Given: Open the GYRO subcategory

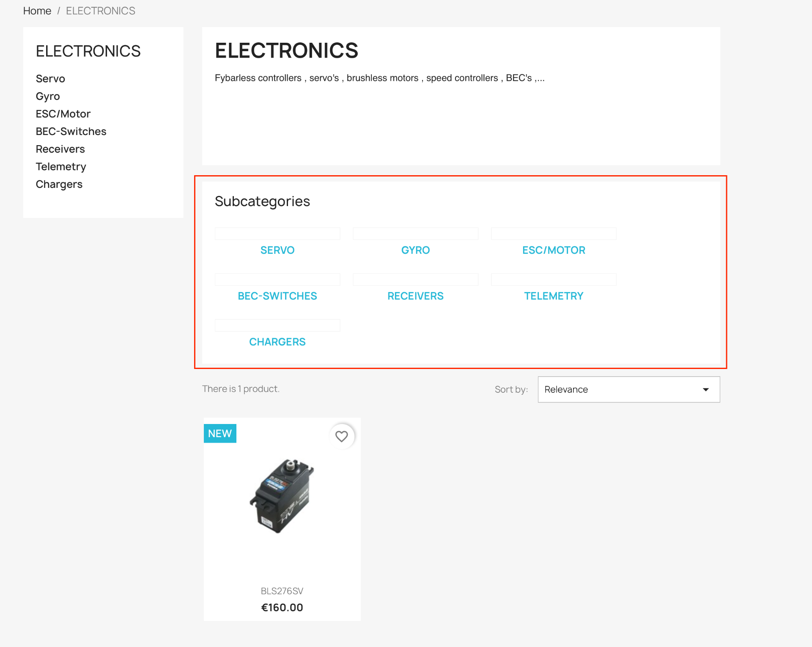Looking at the screenshot, I should pyautogui.click(x=415, y=250).
